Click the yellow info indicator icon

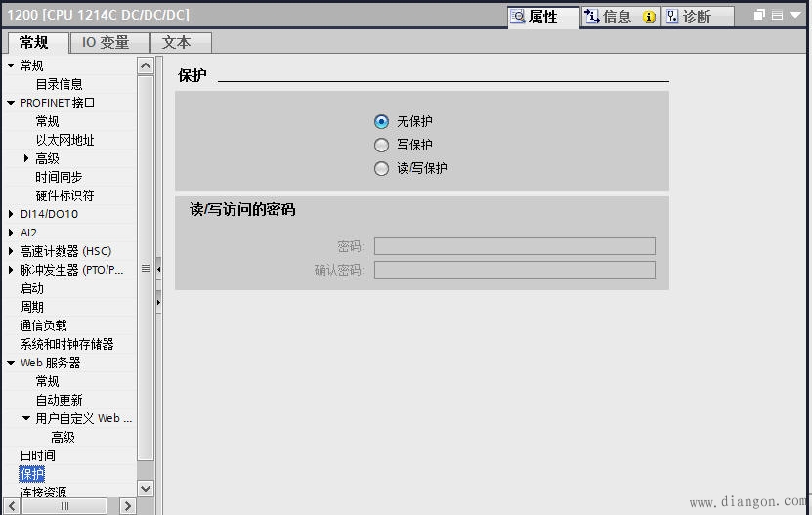click(x=649, y=18)
